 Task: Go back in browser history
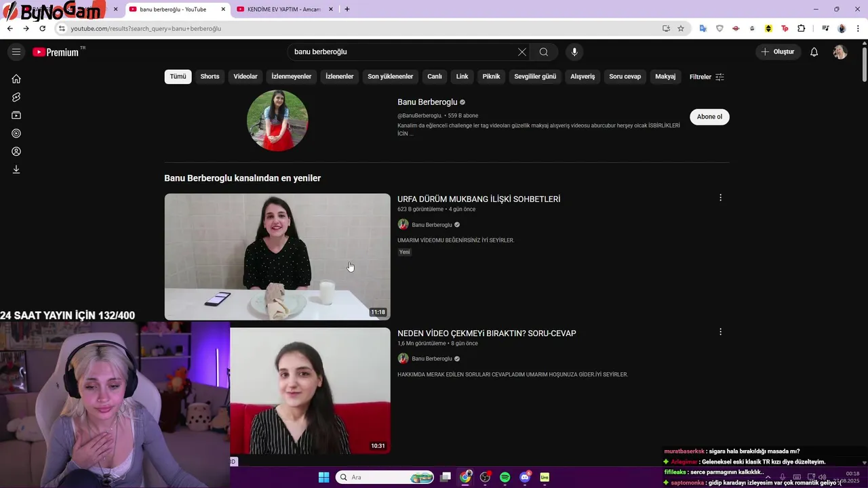click(x=9, y=28)
